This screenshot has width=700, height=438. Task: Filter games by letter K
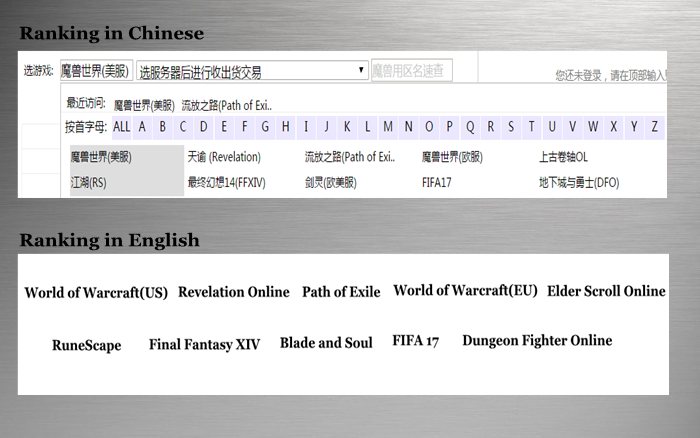click(x=347, y=127)
